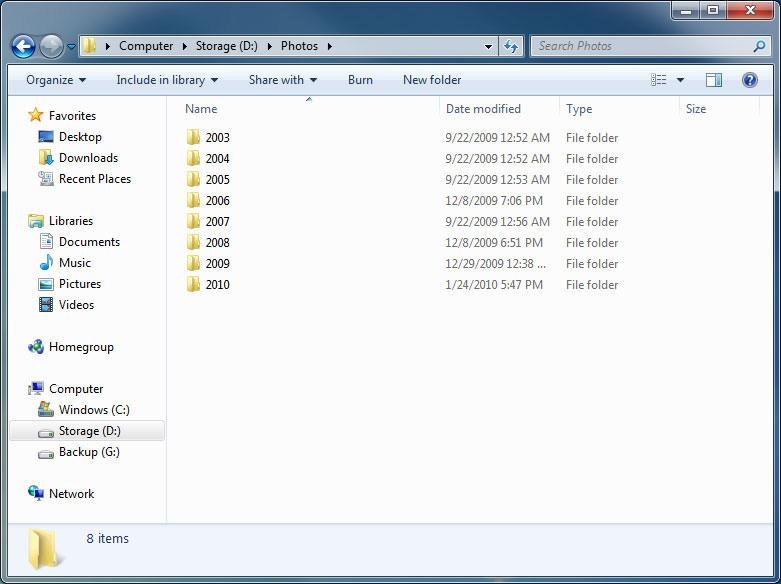Select Favorites in the navigation pane
This screenshot has height=584, width=781.
[72, 116]
